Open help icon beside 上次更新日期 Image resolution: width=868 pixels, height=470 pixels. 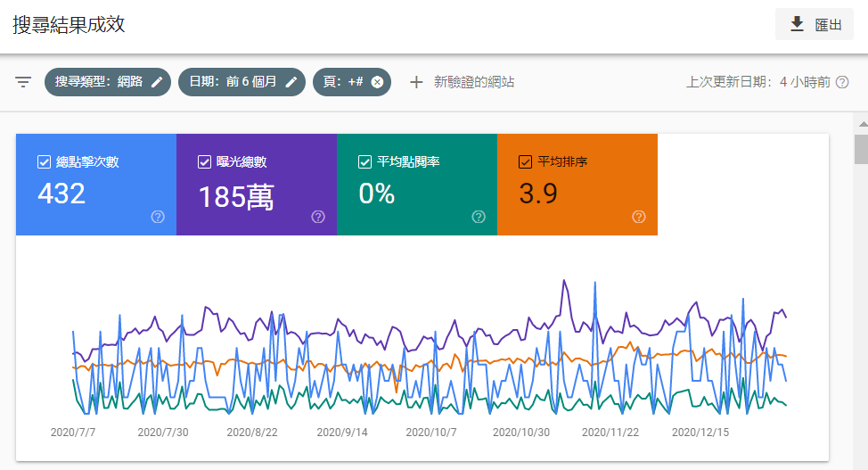[842, 82]
